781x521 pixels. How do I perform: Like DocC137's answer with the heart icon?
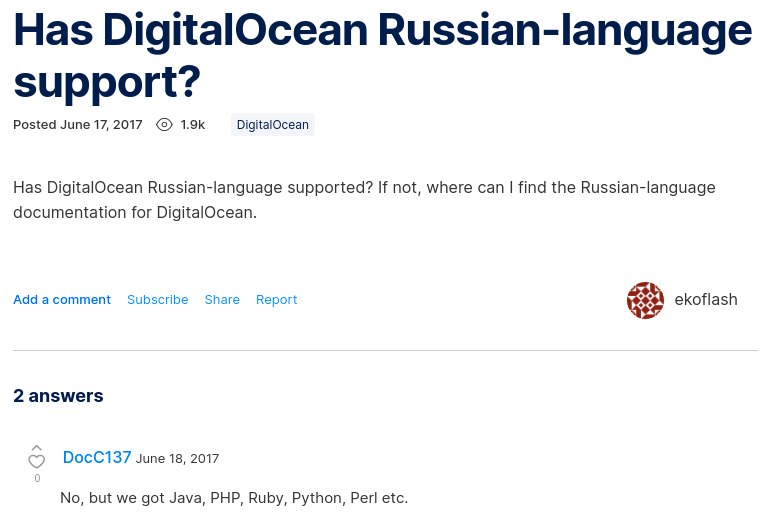[36, 461]
